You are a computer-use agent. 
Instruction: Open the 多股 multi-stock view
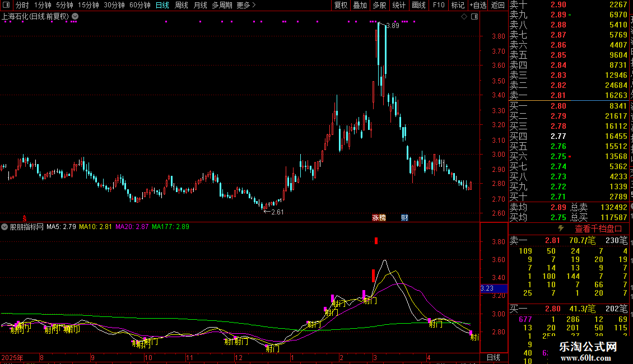379,5
